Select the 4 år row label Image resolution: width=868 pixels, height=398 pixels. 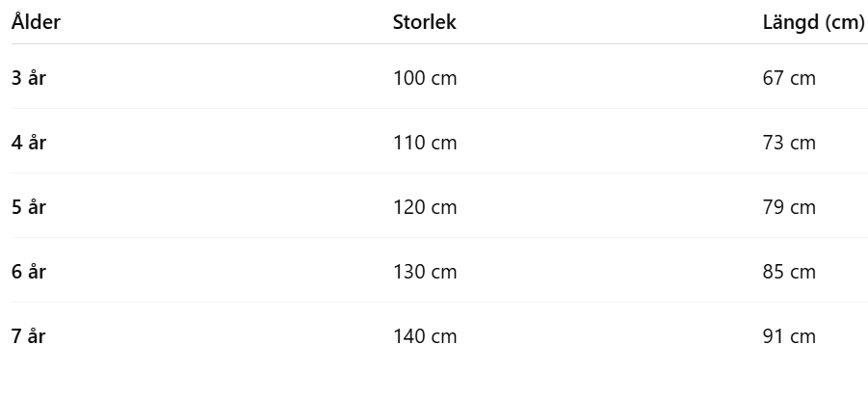[29, 143]
